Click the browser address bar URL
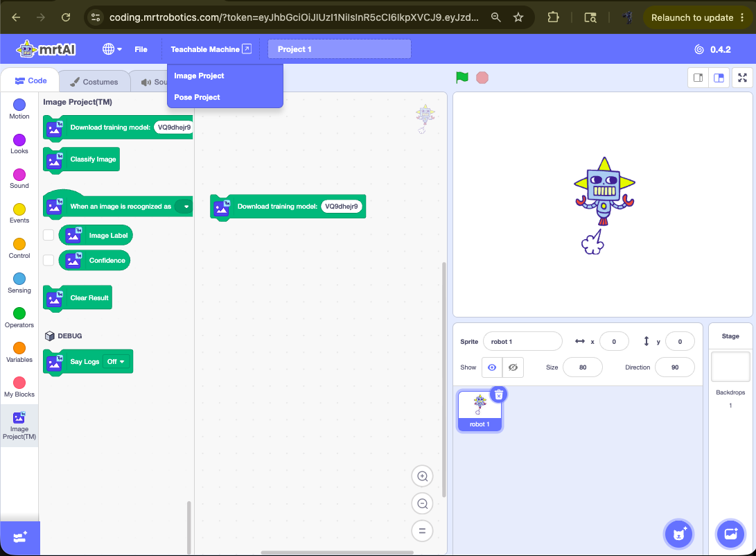Image resolution: width=756 pixels, height=556 pixels. [294, 17]
